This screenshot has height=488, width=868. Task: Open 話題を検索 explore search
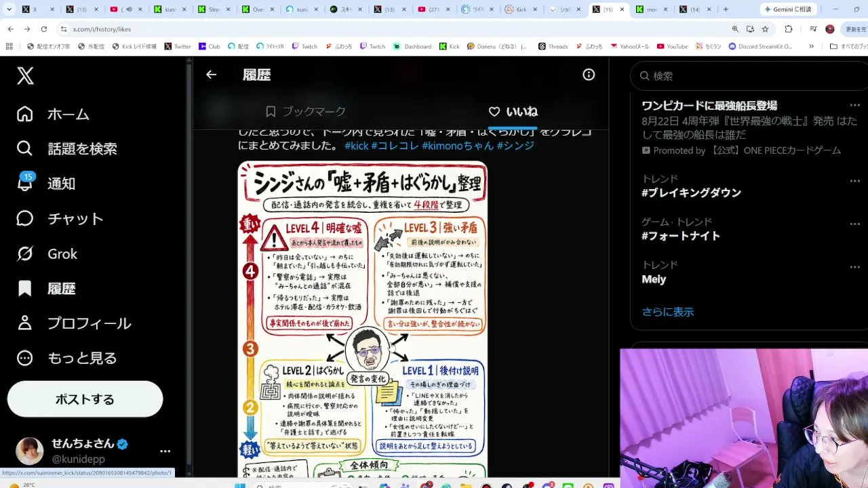tap(67, 148)
